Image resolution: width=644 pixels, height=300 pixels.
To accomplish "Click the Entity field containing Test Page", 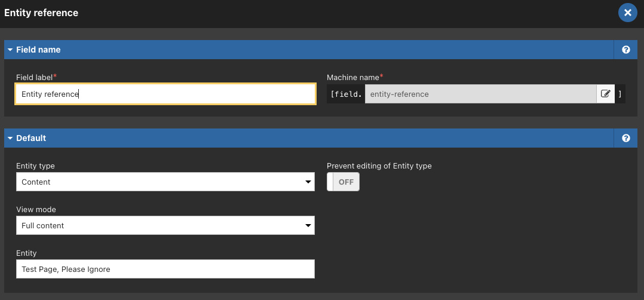I will click(165, 269).
